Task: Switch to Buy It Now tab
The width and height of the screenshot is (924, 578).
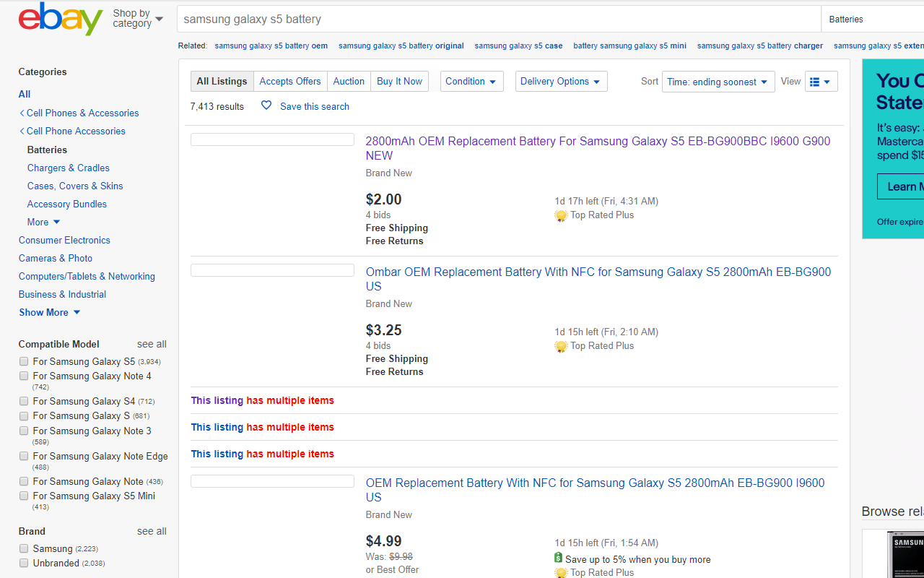Action: tap(399, 82)
